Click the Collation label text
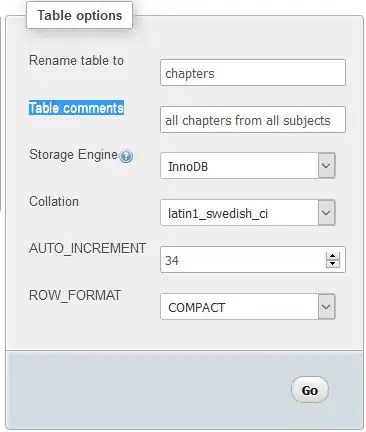Screen dimensions: 366x432 (54, 201)
